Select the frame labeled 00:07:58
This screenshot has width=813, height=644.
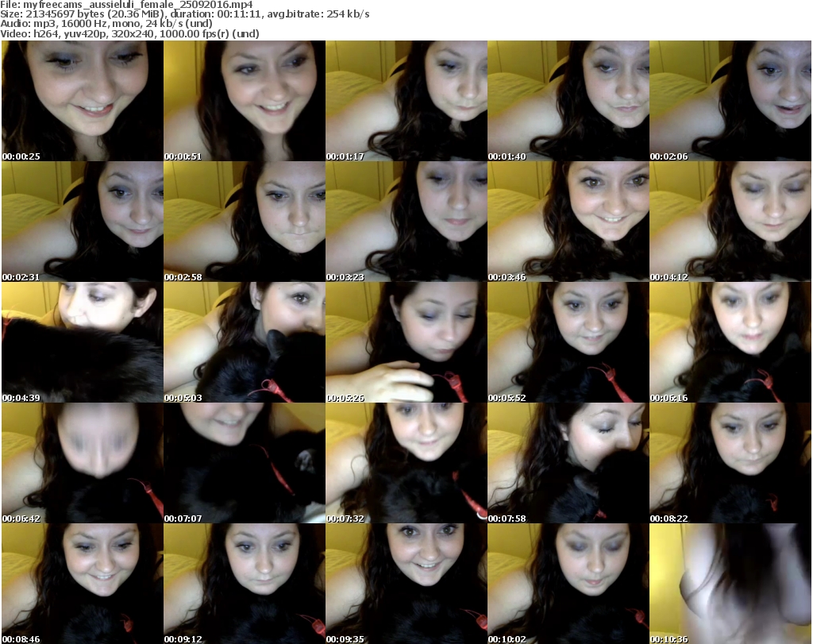tap(568, 463)
